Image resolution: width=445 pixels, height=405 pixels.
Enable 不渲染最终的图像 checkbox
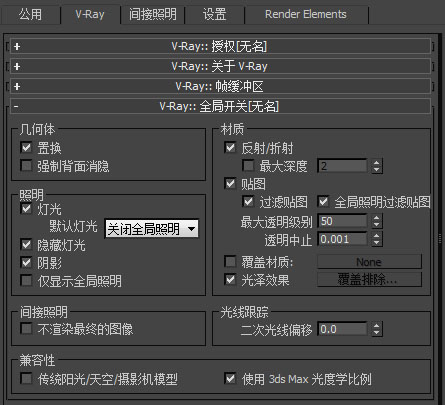[x=26, y=329]
